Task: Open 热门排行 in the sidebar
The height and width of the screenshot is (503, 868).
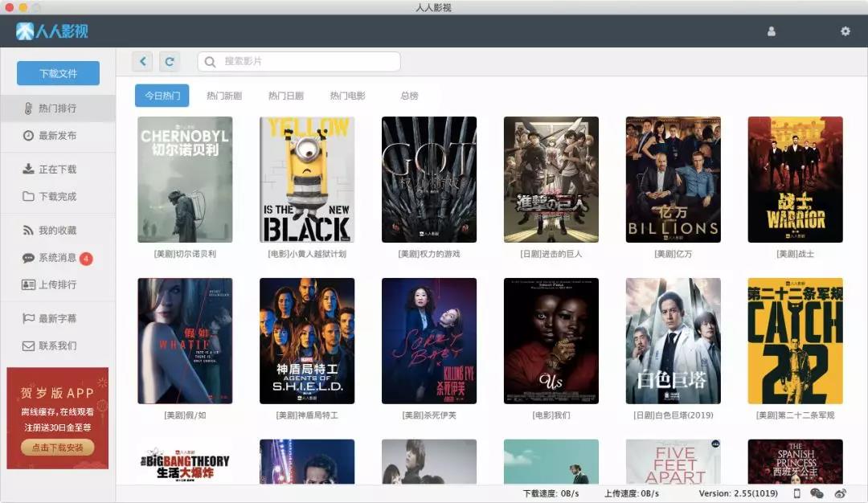Action: (x=58, y=108)
